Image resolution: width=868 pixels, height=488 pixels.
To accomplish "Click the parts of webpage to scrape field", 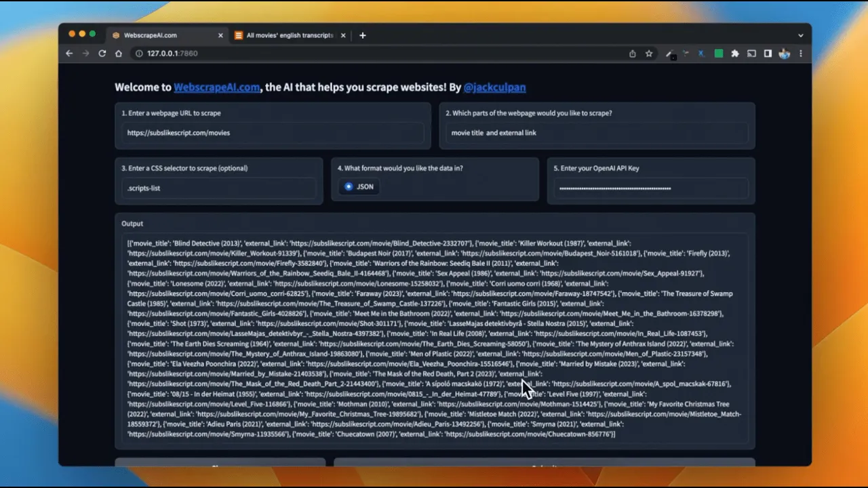I will (597, 133).
